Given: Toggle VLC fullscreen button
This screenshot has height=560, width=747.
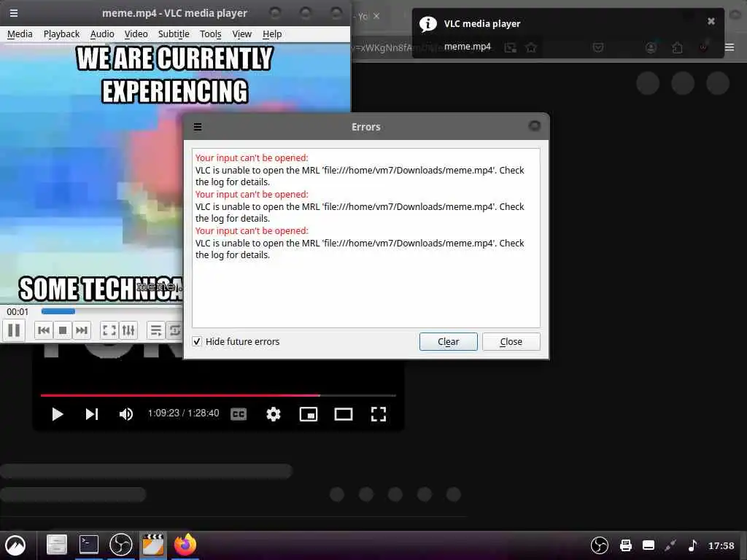Looking at the screenshot, I should click(109, 330).
